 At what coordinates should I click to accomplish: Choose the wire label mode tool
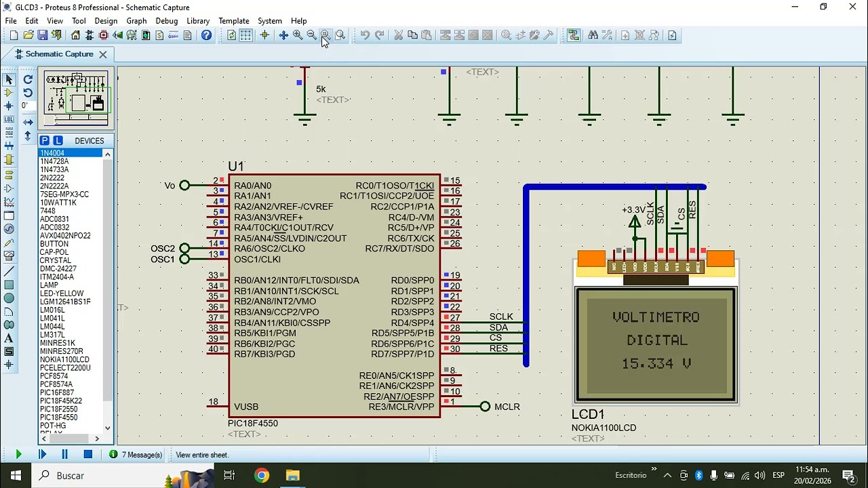9,119
